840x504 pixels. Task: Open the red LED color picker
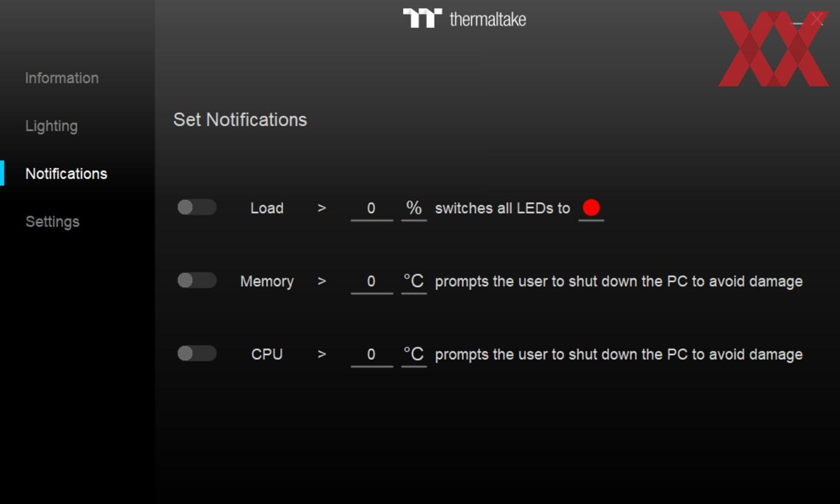click(591, 208)
